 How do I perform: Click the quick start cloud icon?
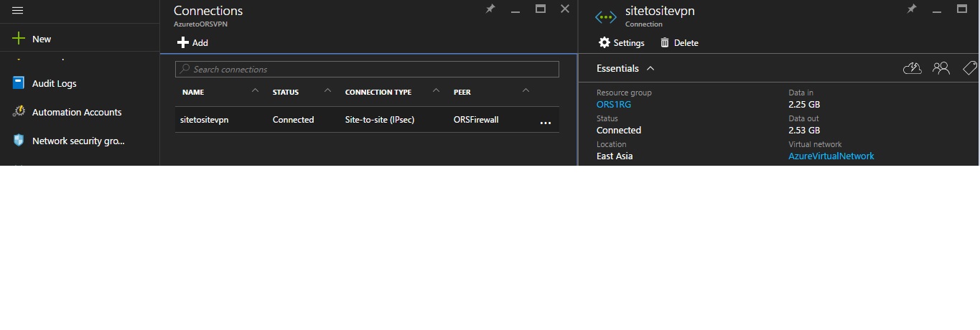coord(912,68)
